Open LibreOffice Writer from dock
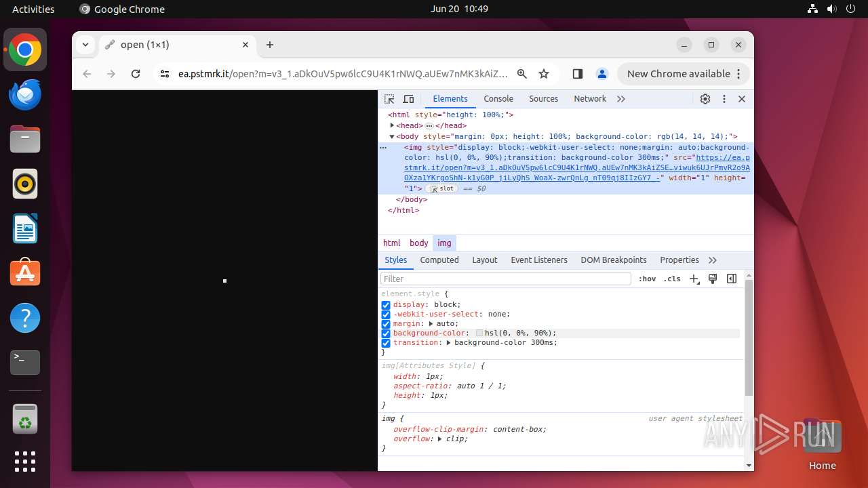Screen dimensions: 868x488 pos(25,229)
